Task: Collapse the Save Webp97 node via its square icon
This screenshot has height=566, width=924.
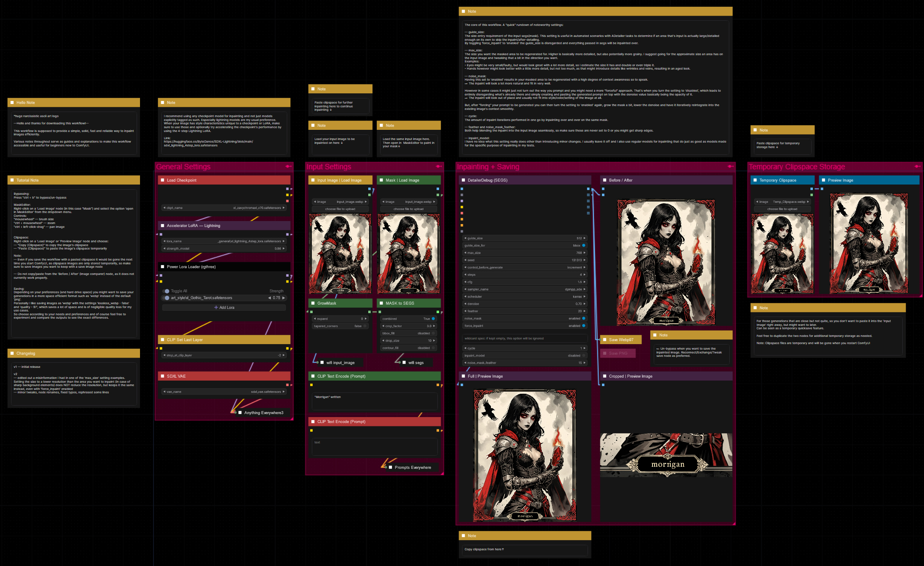Action: coord(605,340)
